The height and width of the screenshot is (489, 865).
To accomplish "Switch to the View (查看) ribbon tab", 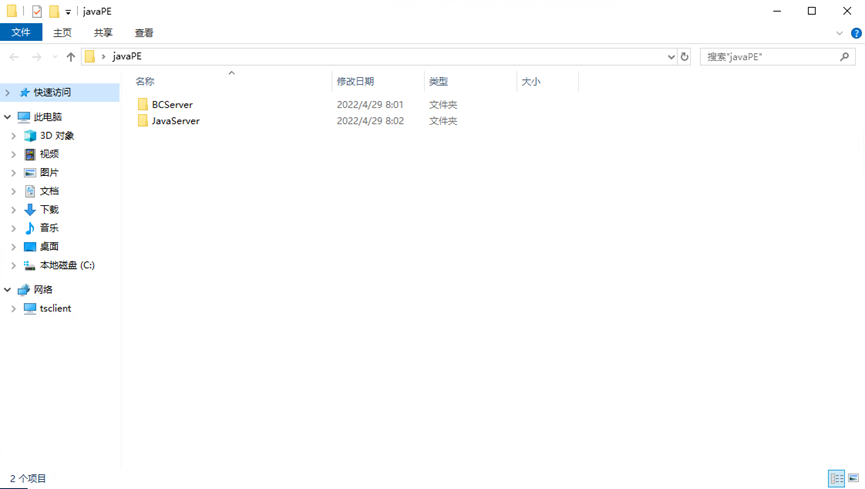I will [x=144, y=33].
